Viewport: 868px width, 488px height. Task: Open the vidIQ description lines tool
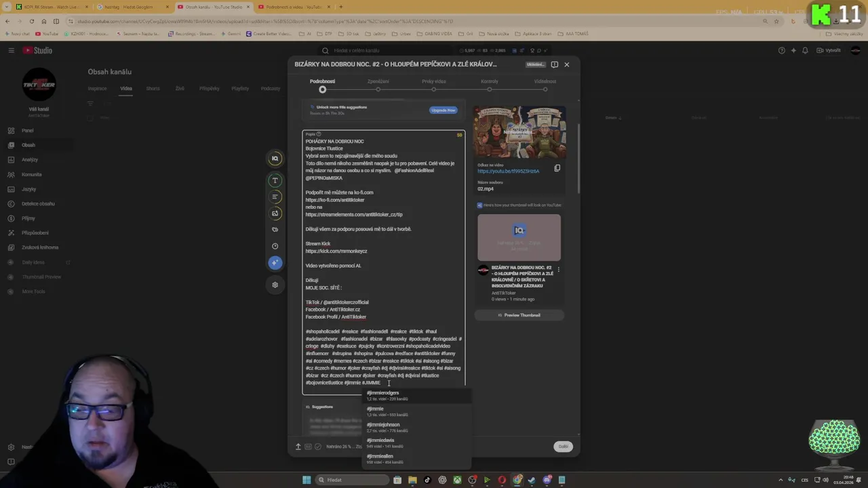coord(275,197)
